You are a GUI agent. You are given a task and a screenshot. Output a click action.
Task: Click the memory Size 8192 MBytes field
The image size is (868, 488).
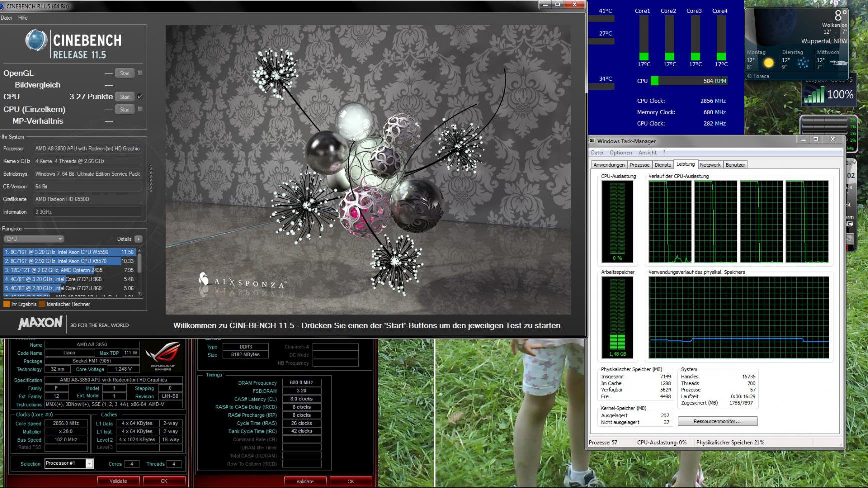245,355
